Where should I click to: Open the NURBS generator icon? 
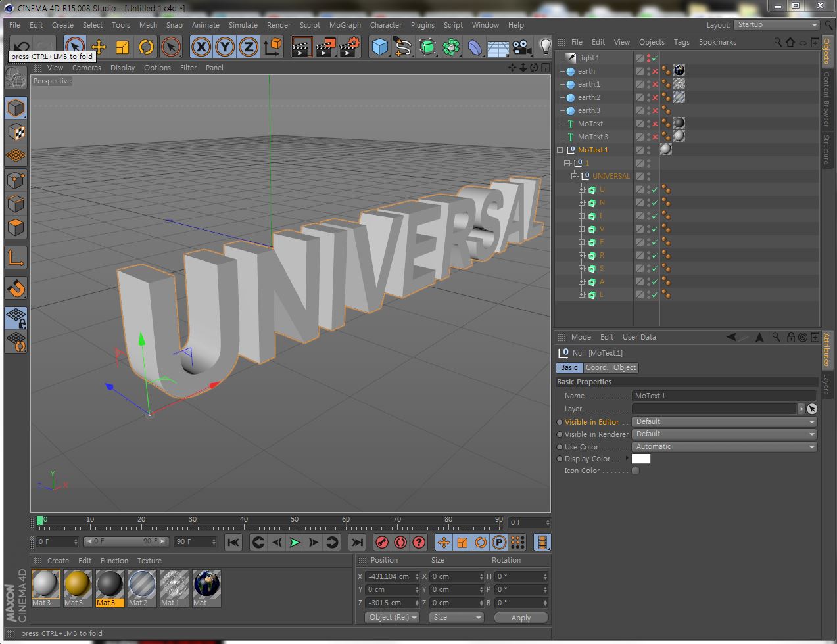tap(427, 47)
